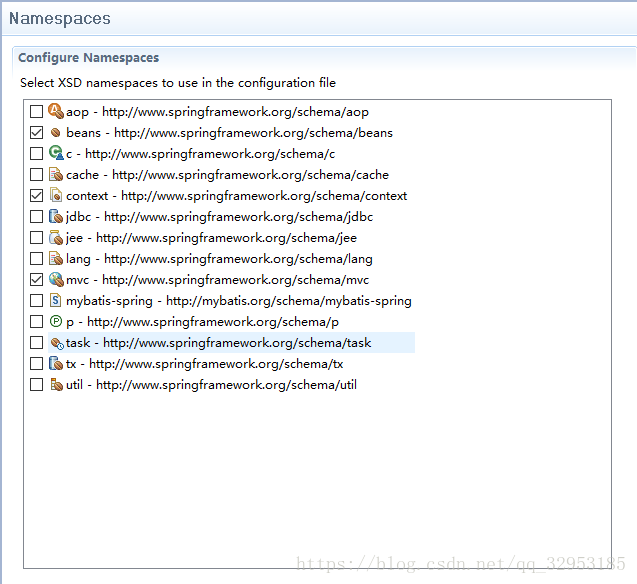The image size is (637, 584).
Task: Select the mybatis.org schema row text
Action: tap(238, 301)
